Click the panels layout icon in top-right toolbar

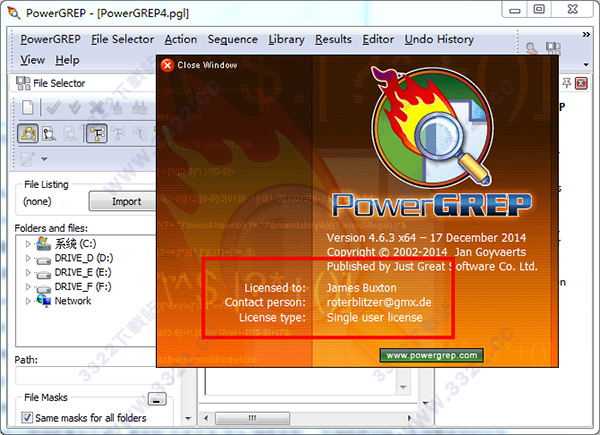click(553, 49)
